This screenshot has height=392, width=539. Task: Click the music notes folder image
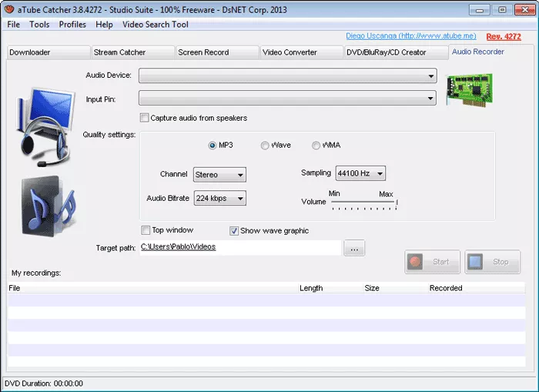[48, 206]
